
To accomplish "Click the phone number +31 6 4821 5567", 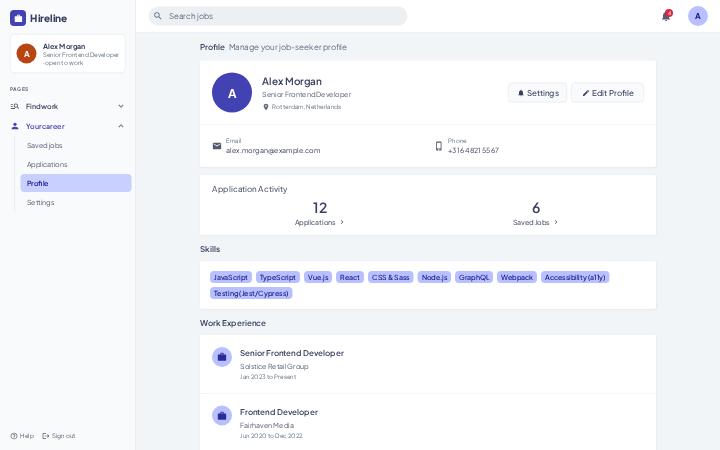I will point(473,151).
